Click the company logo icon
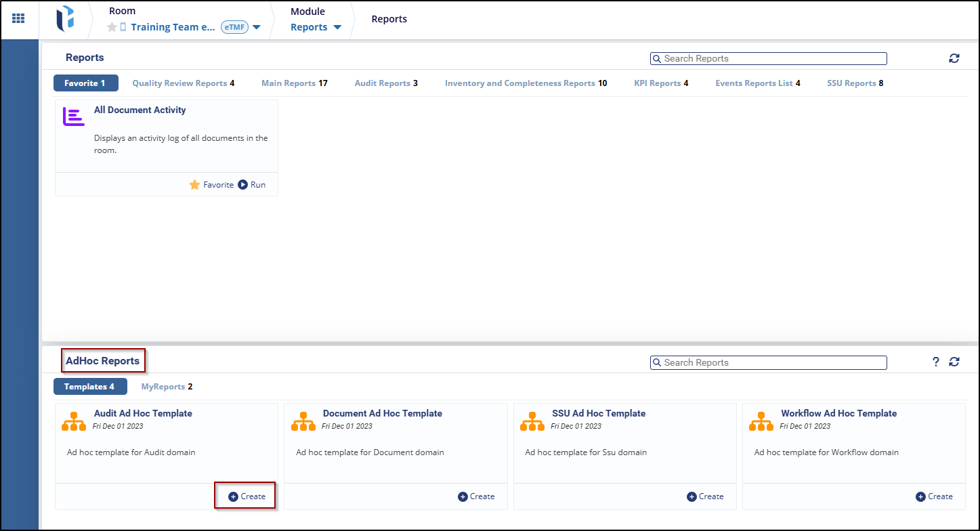The image size is (980, 531). [x=65, y=19]
